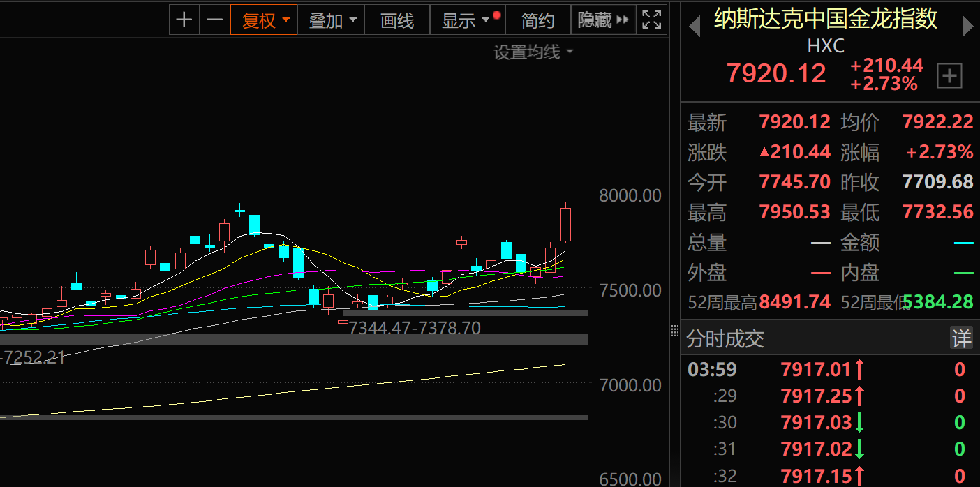Viewport: 980px width, 487px height.
Task: Click 今开 value 7745.70
Action: tap(795, 182)
